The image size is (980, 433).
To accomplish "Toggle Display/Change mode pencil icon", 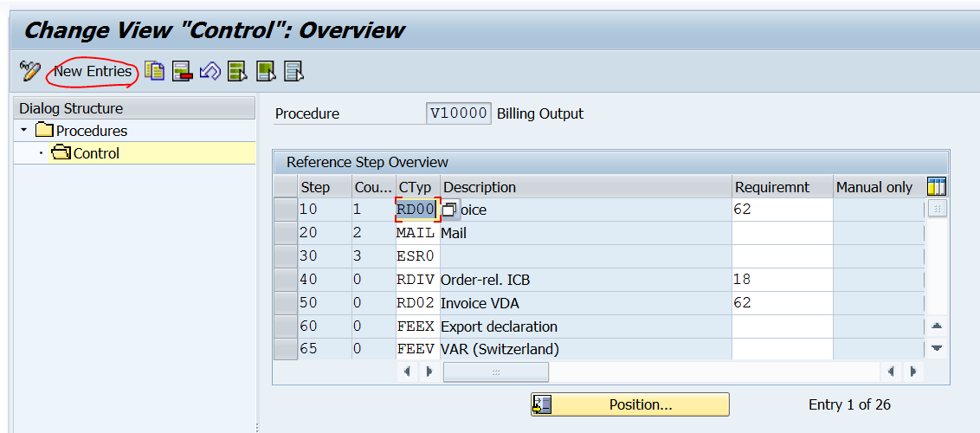I will (x=29, y=71).
